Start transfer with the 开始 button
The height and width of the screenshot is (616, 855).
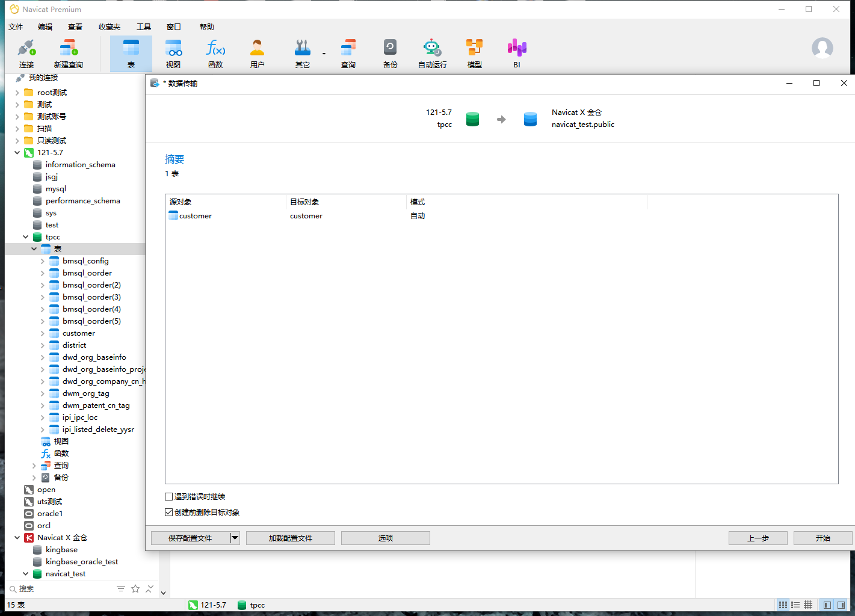tap(823, 538)
